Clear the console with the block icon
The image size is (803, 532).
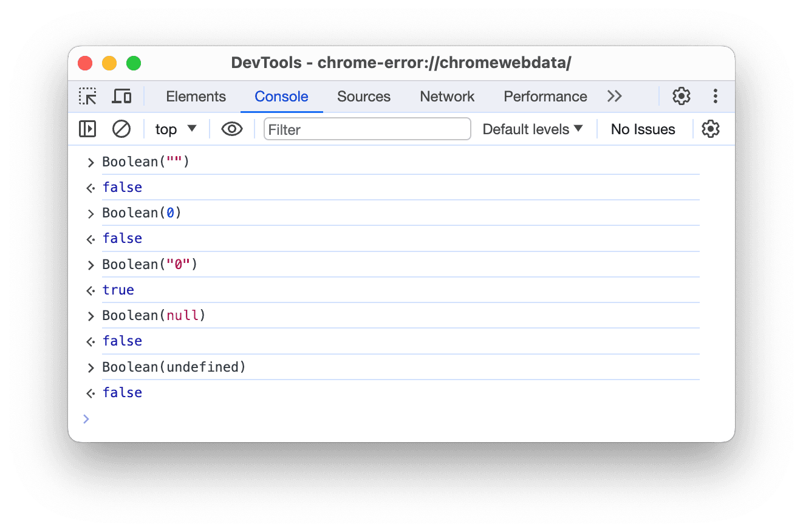[x=121, y=129]
